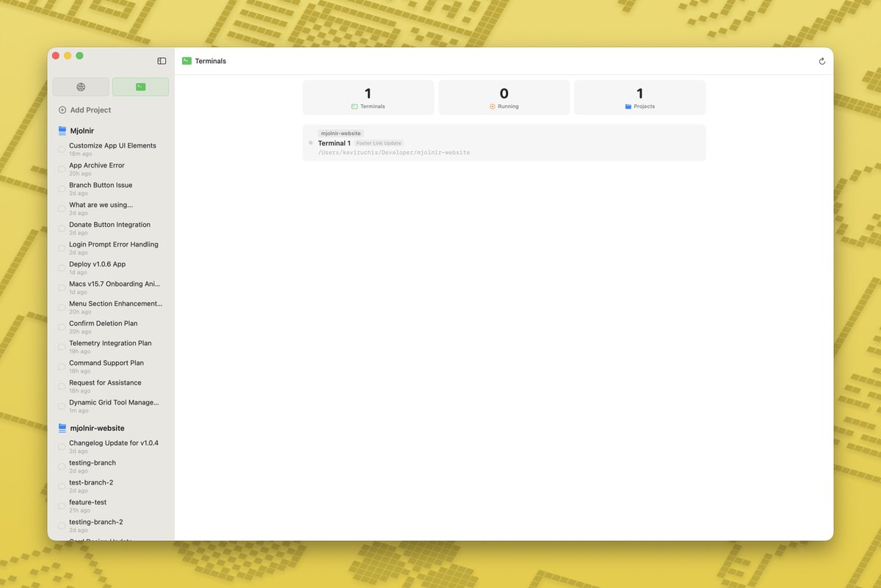Viewport: 881px width, 588px height.
Task: Click the small terminal icon in the Terminals card
Action: pos(355,106)
